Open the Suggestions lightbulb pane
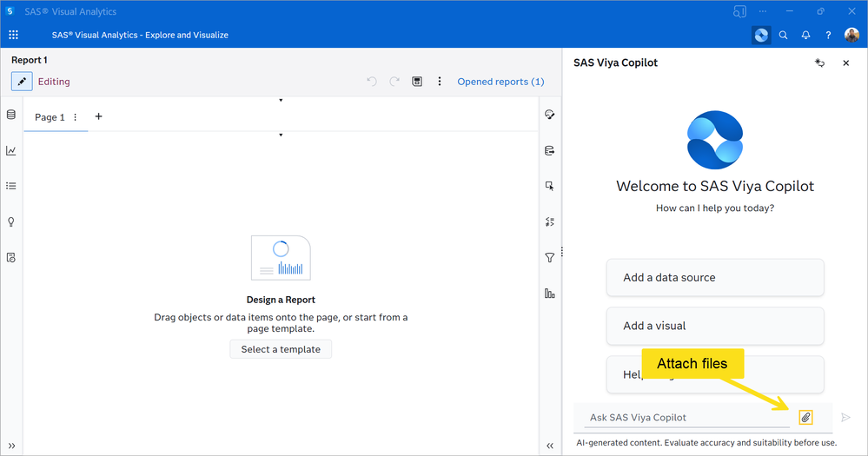868x456 pixels. pyautogui.click(x=11, y=221)
